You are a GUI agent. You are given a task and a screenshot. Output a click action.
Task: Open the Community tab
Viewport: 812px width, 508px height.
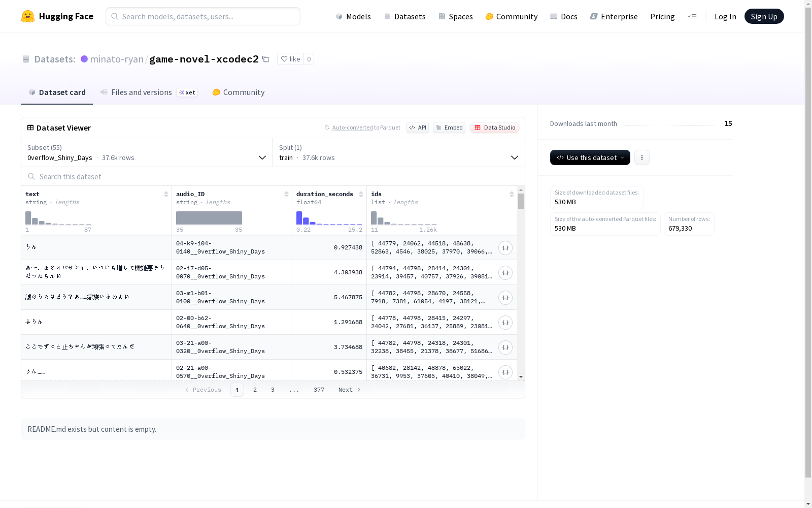(239, 92)
